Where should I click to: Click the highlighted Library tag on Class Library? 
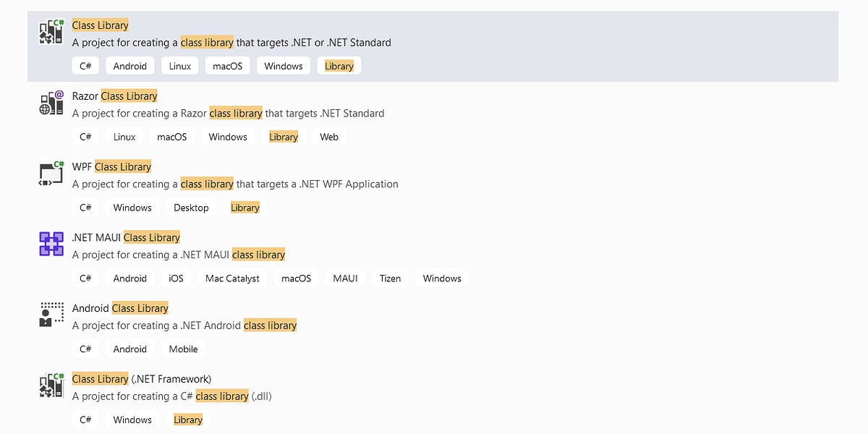click(339, 65)
